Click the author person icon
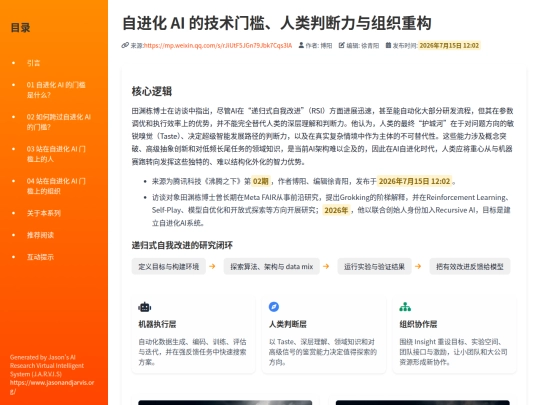Screen dimensions: 540x405 (301, 45)
